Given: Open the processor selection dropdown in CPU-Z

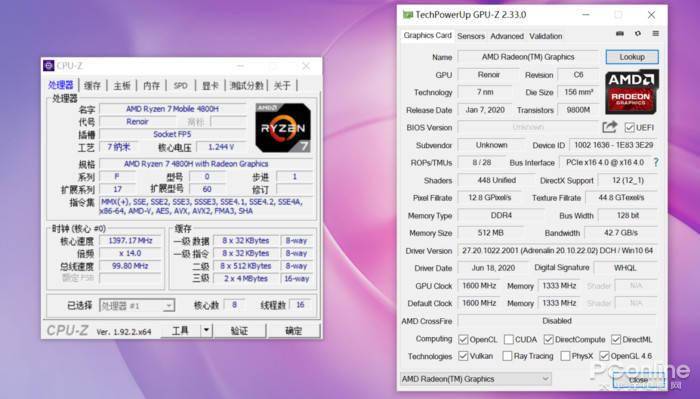Looking at the screenshot, I should [137, 306].
